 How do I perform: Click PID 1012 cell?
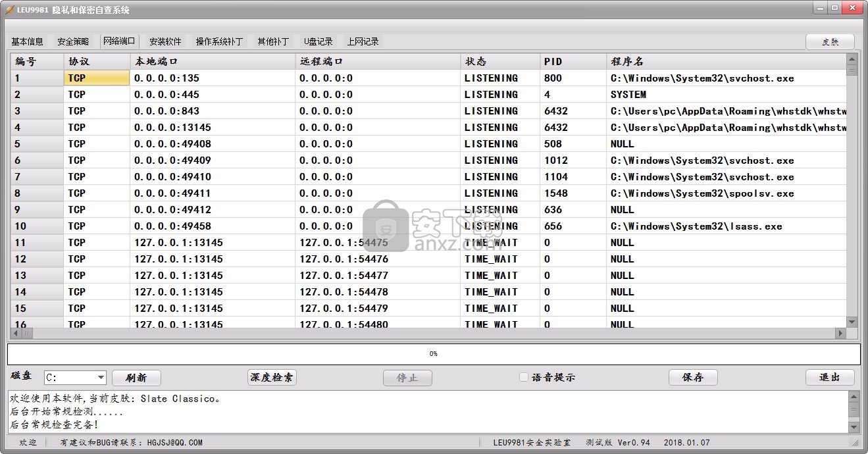[x=573, y=160]
